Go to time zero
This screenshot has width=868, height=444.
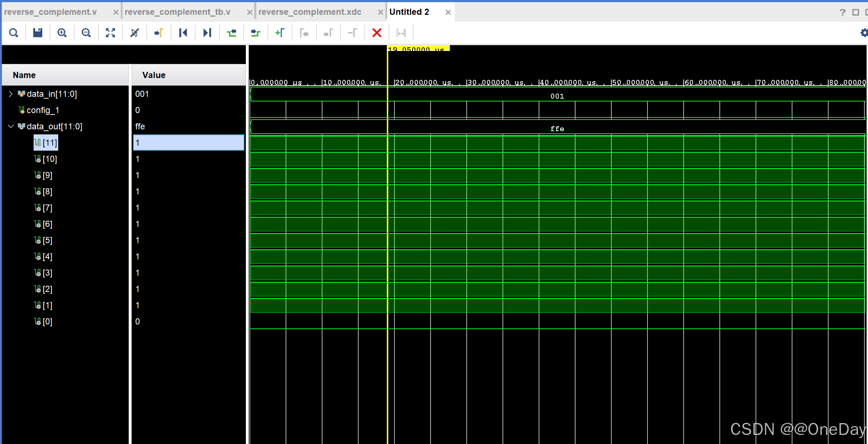[x=183, y=33]
